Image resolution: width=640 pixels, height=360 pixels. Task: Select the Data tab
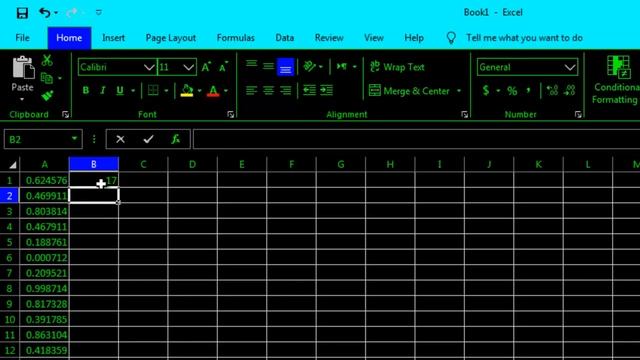(x=284, y=38)
